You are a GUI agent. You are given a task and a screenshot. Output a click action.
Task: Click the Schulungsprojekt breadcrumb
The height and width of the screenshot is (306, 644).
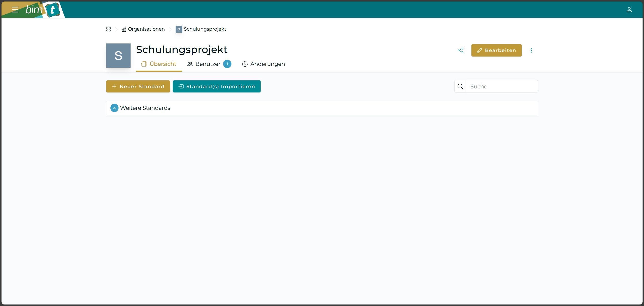tap(201, 29)
